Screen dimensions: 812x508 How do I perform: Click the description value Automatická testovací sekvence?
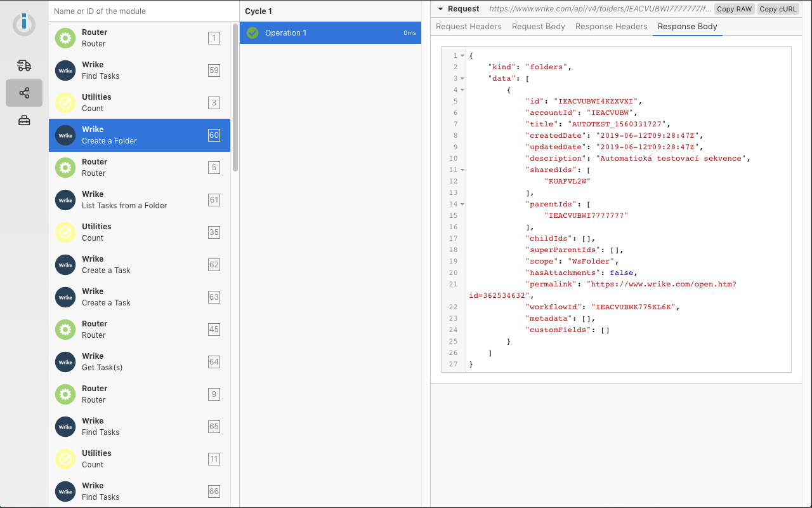point(671,159)
